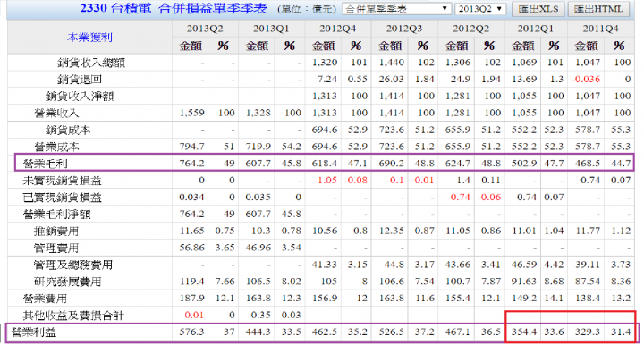644x345 pixels.
Task: Click the 468.5 營業毛利 value
Action: pyautogui.click(x=588, y=164)
